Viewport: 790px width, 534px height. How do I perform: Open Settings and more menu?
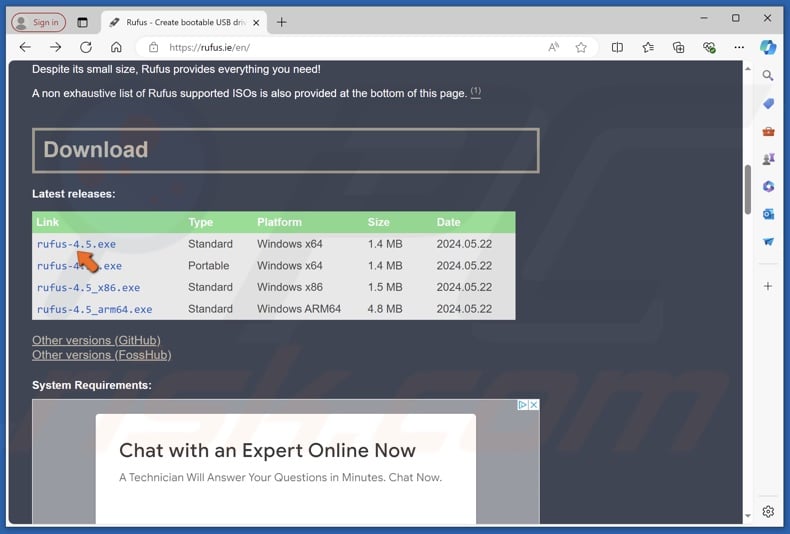click(739, 47)
